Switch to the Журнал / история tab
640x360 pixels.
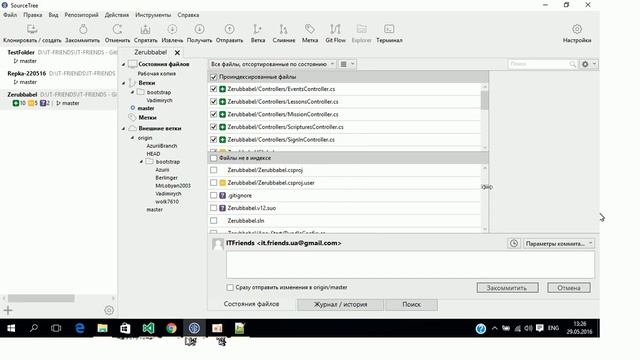[340, 304]
